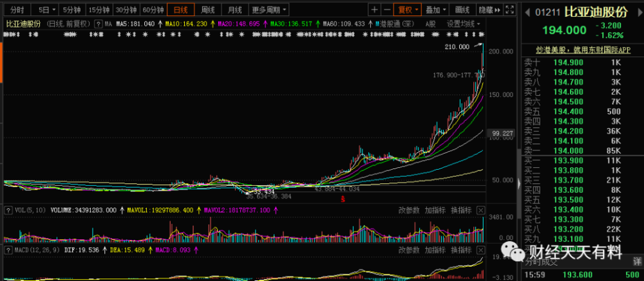644x281 pixels.
Task: Open MA indicator help question mark
Action: (x=98, y=24)
